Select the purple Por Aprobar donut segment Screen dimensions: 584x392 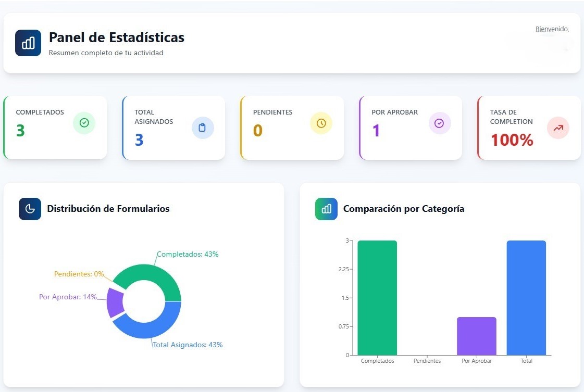[x=114, y=302]
